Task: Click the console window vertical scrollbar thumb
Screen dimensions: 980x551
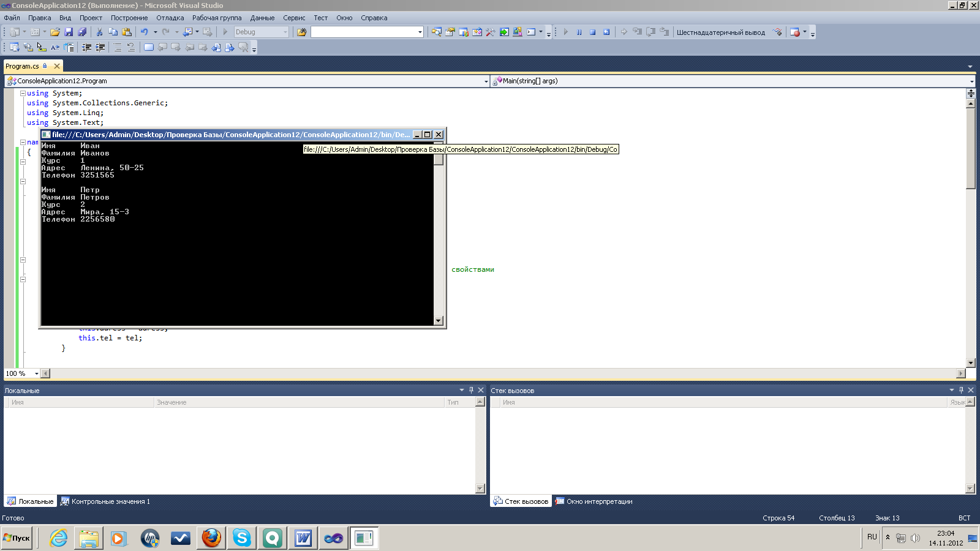Action: [439, 157]
